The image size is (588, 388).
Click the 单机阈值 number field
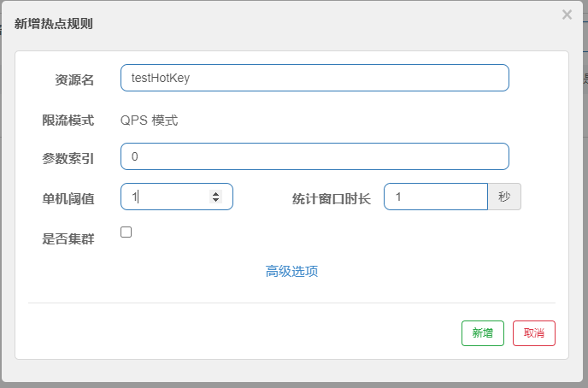pos(177,197)
